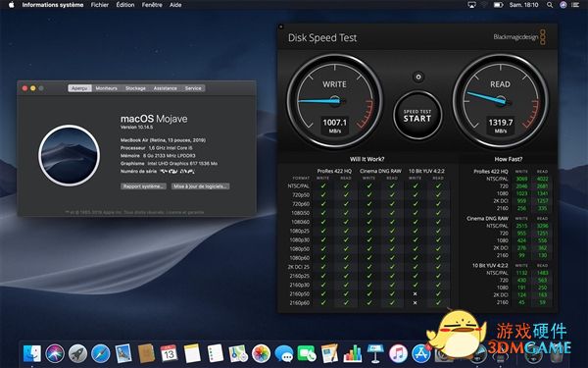Open Disk Speed Test settings gear
The width and height of the screenshot is (588, 368).
click(418, 77)
